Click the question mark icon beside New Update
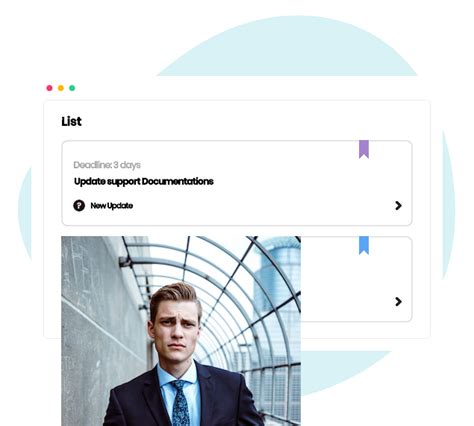This screenshot has width=474, height=426. click(x=79, y=205)
